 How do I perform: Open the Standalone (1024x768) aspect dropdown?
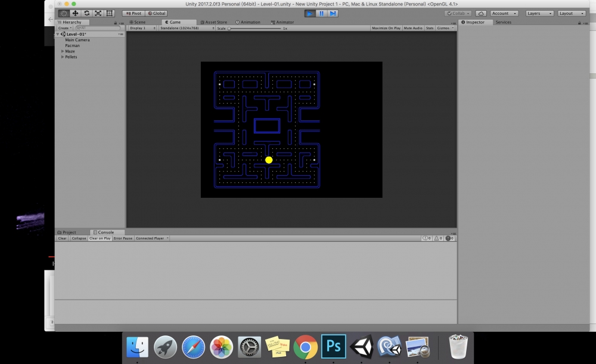coord(187,28)
